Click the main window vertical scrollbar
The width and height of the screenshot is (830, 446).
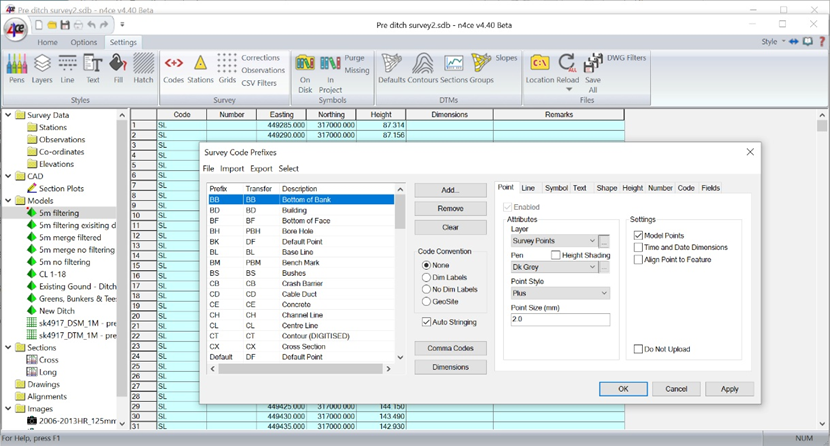coord(822,269)
